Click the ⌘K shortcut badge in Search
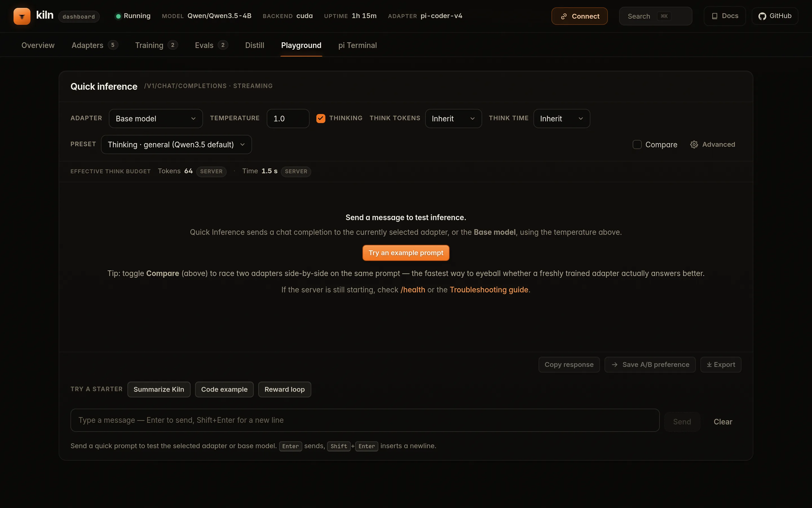This screenshot has height=508, width=812. pos(664,16)
